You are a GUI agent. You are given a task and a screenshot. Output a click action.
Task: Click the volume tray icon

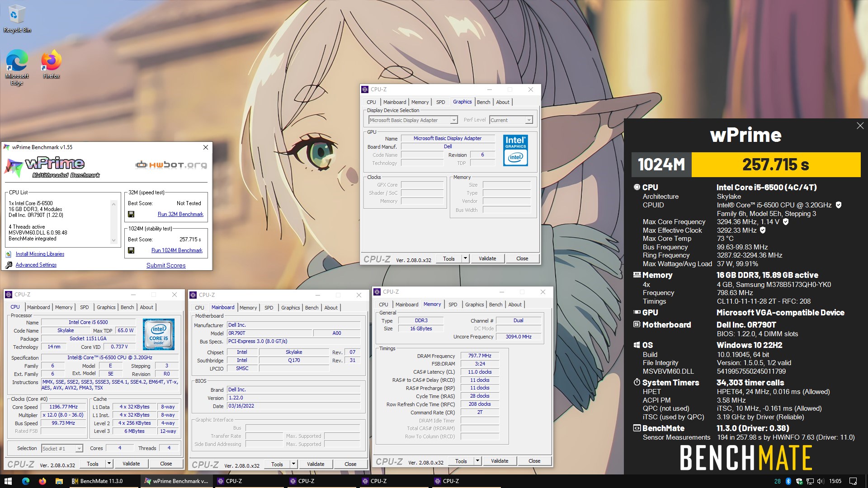pyautogui.click(x=821, y=481)
